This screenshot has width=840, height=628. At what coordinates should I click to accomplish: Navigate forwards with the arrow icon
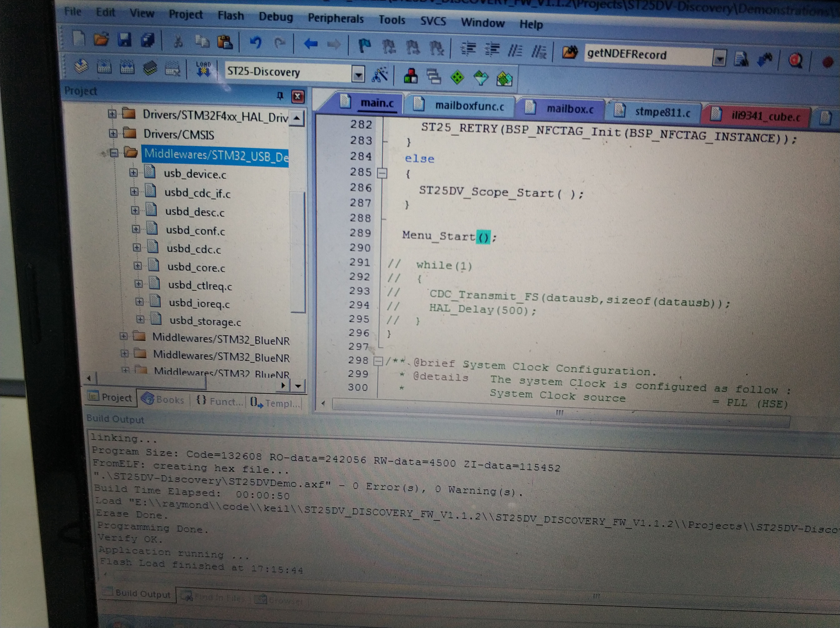click(x=334, y=45)
